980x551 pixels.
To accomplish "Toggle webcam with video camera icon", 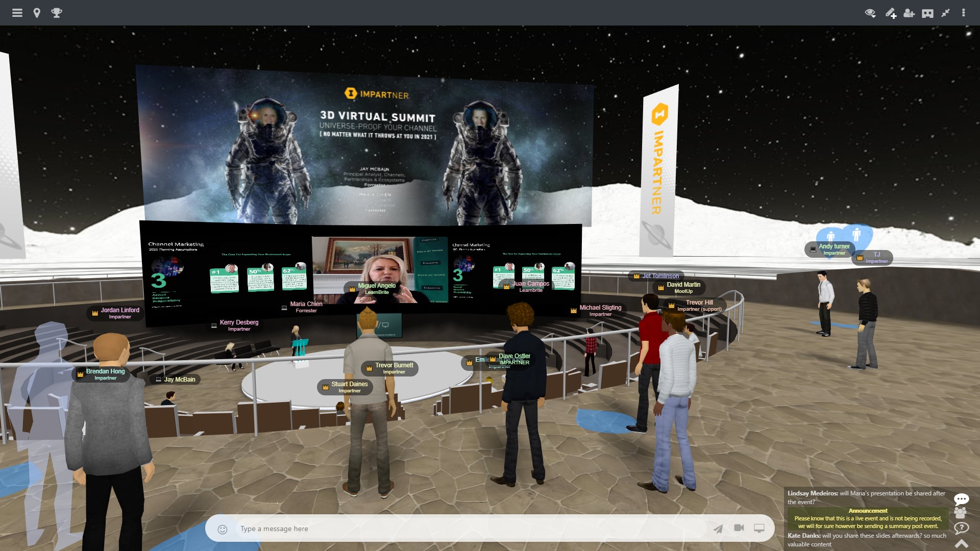I will 739,528.
